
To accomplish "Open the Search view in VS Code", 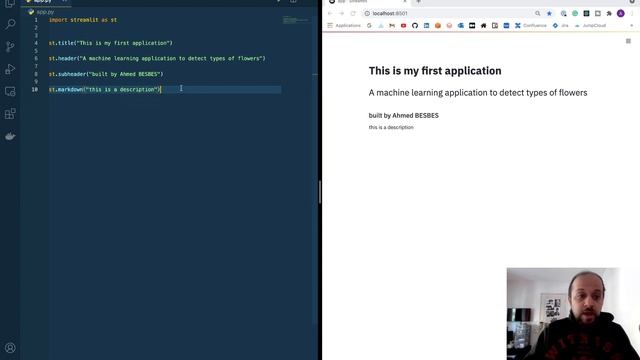I will click(10, 24).
